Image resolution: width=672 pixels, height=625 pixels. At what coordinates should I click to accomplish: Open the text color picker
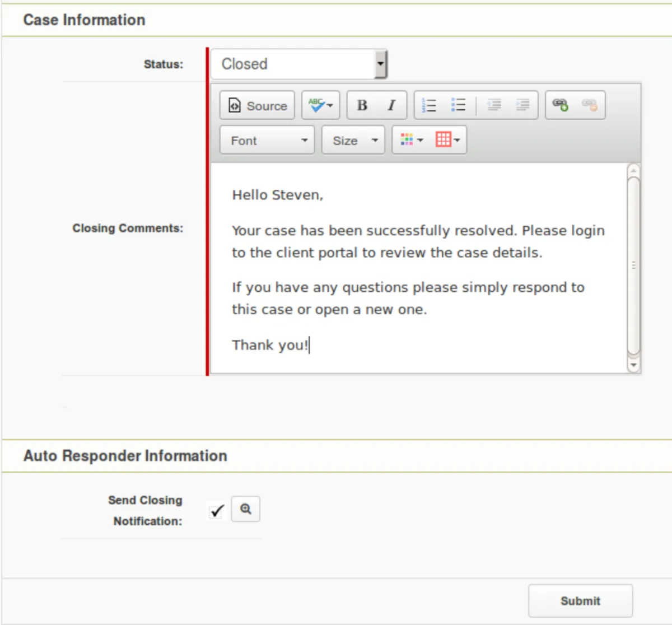pyautogui.click(x=412, y=140)
